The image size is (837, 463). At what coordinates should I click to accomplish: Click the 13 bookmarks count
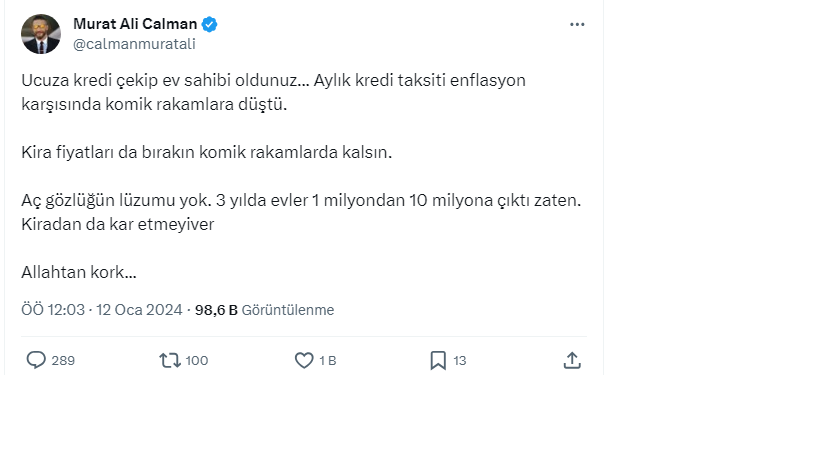click(460, 361)
